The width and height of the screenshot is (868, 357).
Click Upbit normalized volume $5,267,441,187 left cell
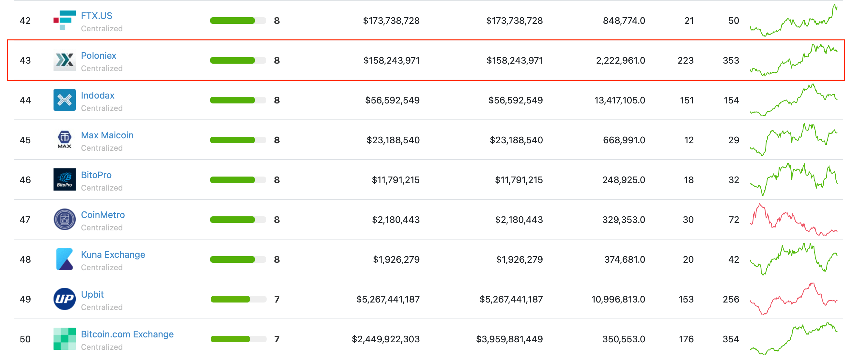point(388,299)
